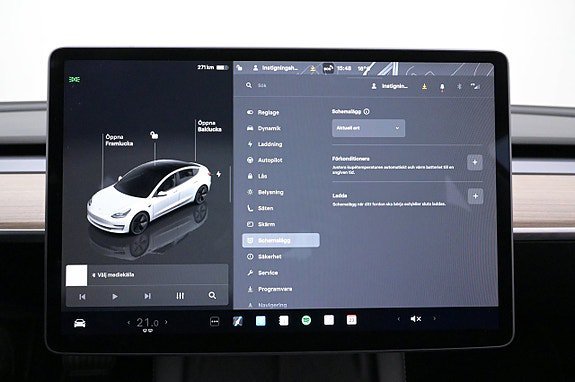Open the light blue dock app icon
The height and width of the screenshot is (382, 575).
click(261, 321)
